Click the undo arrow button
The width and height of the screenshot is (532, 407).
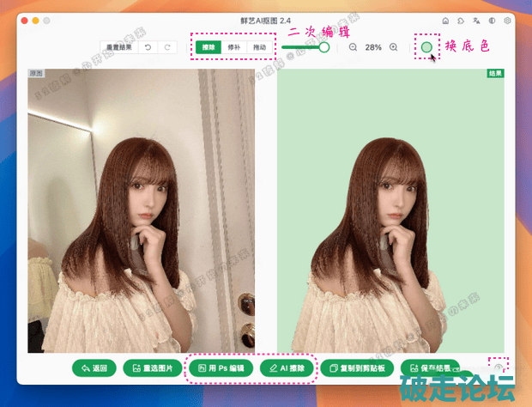(148, 48)
